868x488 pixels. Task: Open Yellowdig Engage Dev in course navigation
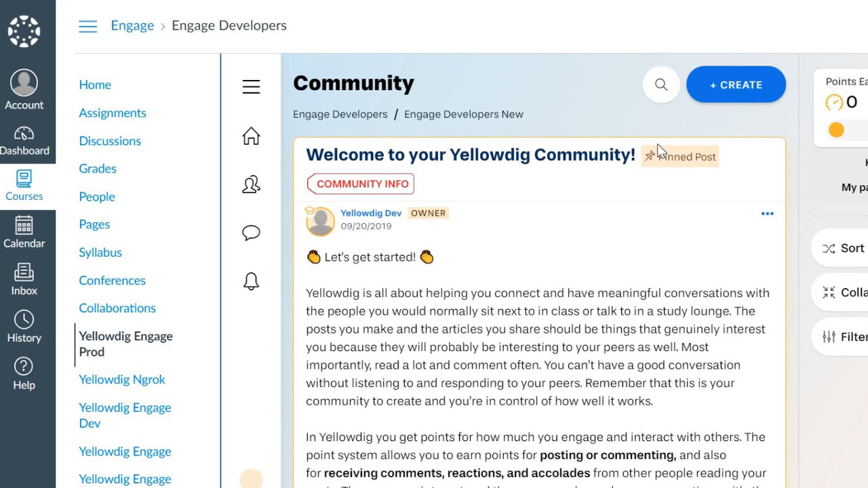click(125, 415)
